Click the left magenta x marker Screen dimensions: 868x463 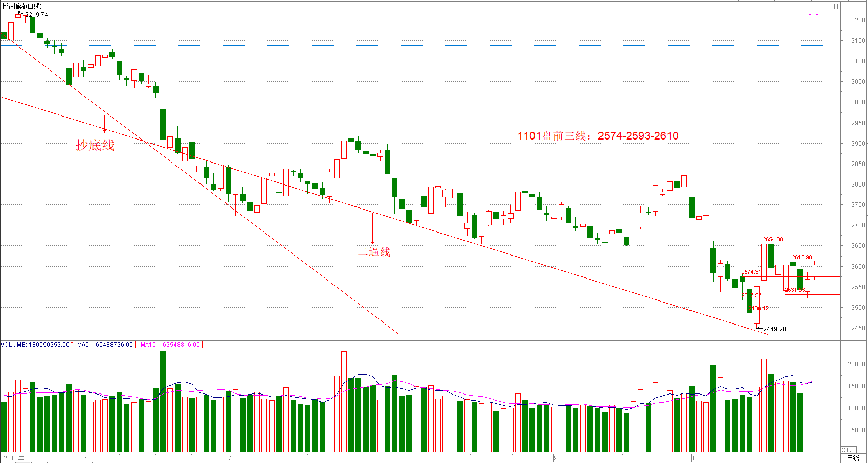810,15
